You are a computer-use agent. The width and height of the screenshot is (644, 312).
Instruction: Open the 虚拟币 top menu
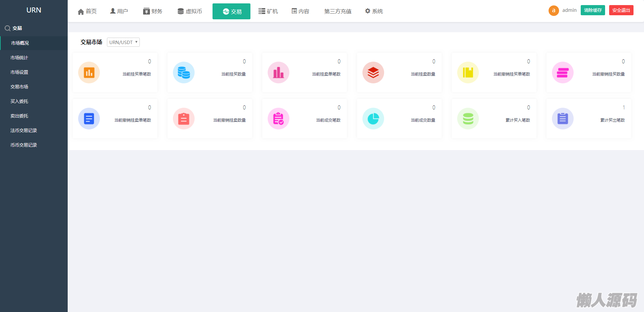tap(190, 12)
